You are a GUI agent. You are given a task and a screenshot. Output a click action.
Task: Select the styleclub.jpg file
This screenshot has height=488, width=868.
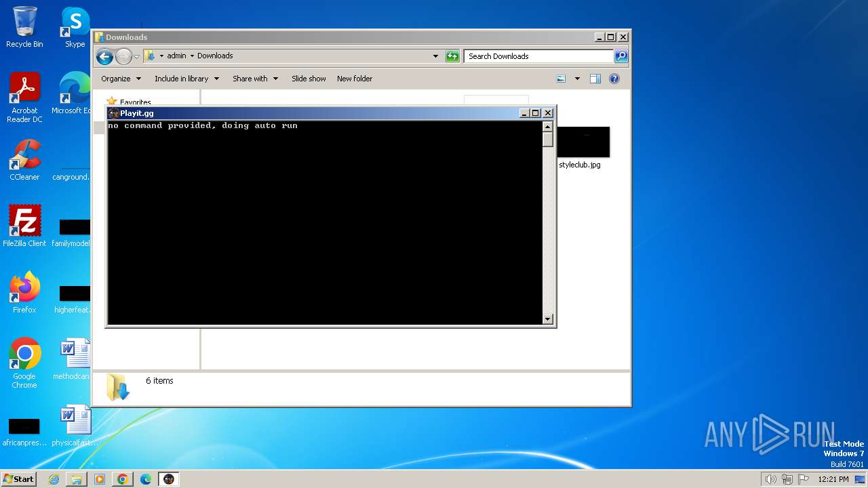583,148
